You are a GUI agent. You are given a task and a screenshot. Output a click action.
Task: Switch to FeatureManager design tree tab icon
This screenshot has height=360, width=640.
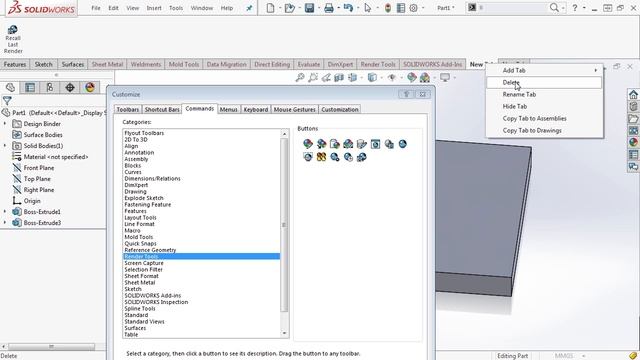[x=10, y=87]
